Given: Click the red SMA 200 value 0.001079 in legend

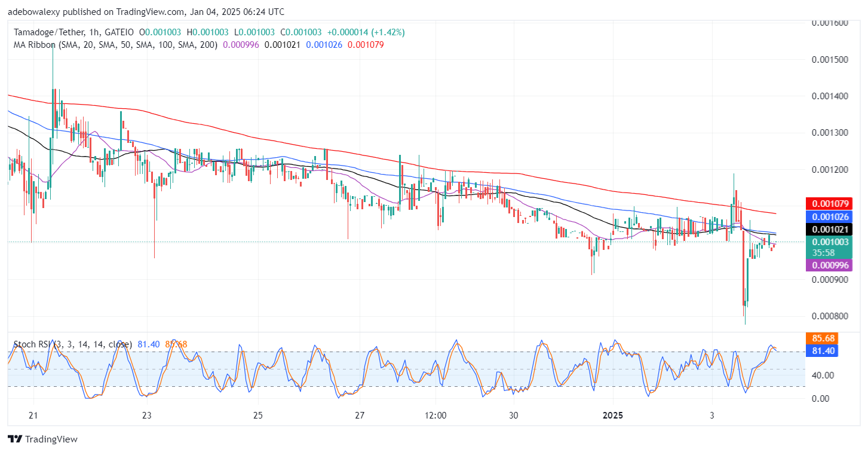Looking at the screenshot, I should [x=366, y=45].
